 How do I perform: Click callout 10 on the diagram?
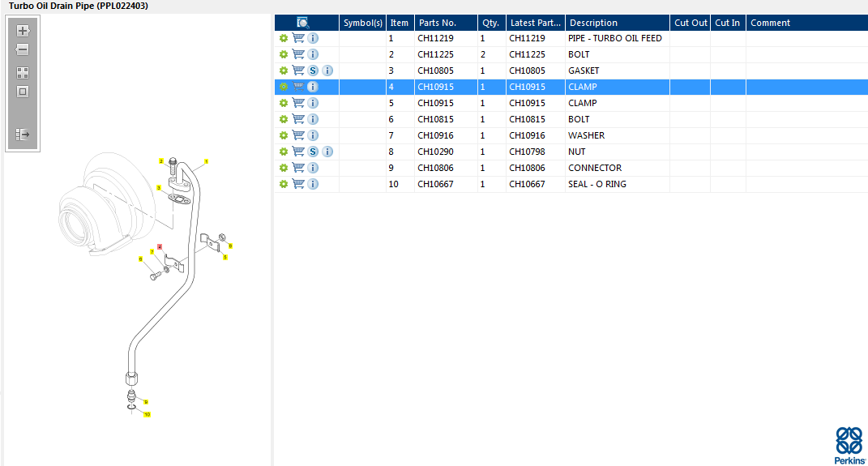coord(147,414)
